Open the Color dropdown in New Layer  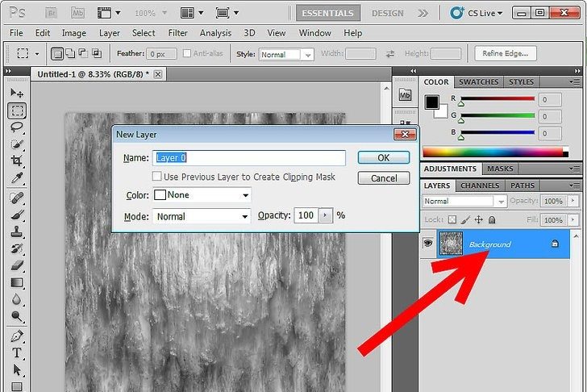tap(202, 195)
